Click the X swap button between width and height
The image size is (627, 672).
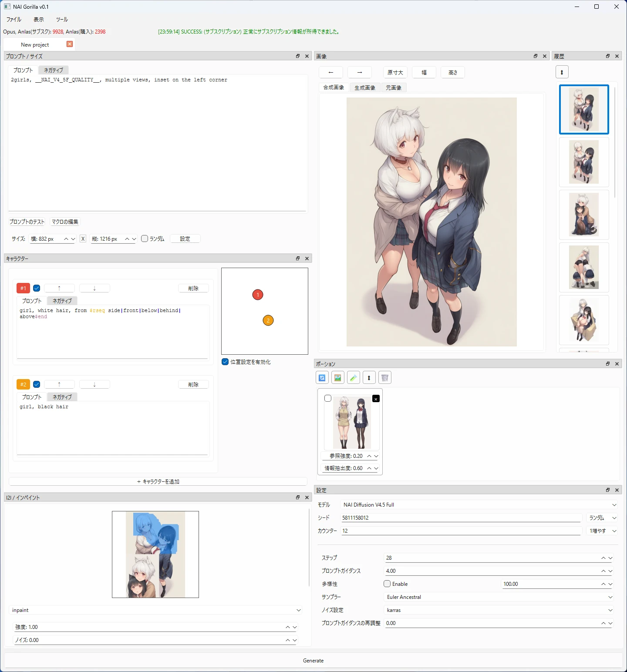83,239
